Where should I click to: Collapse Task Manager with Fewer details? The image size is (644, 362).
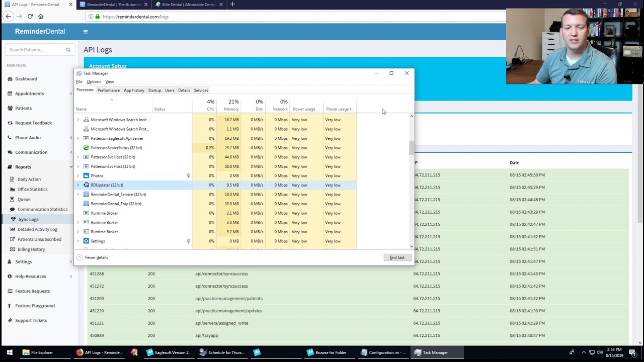coord(93,257)
